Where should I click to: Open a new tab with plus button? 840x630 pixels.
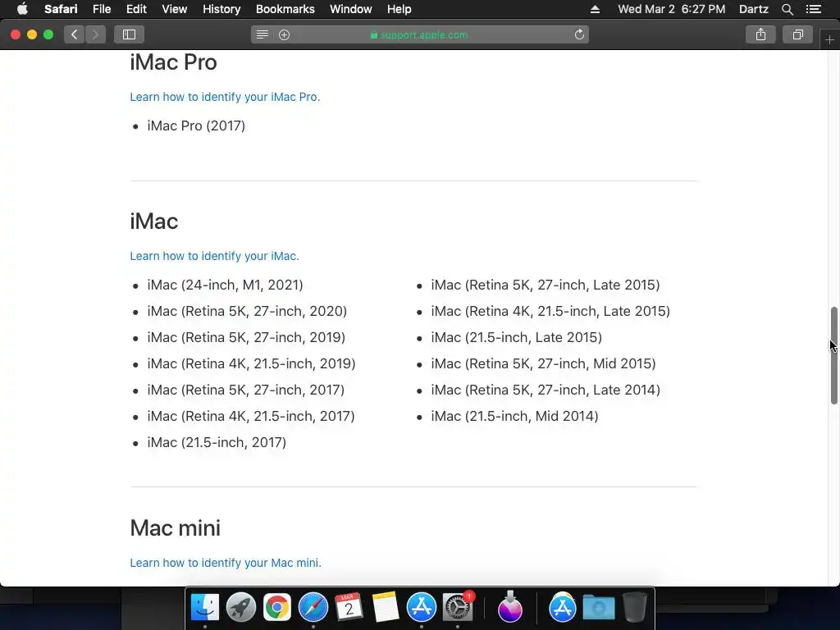point(829,39)
